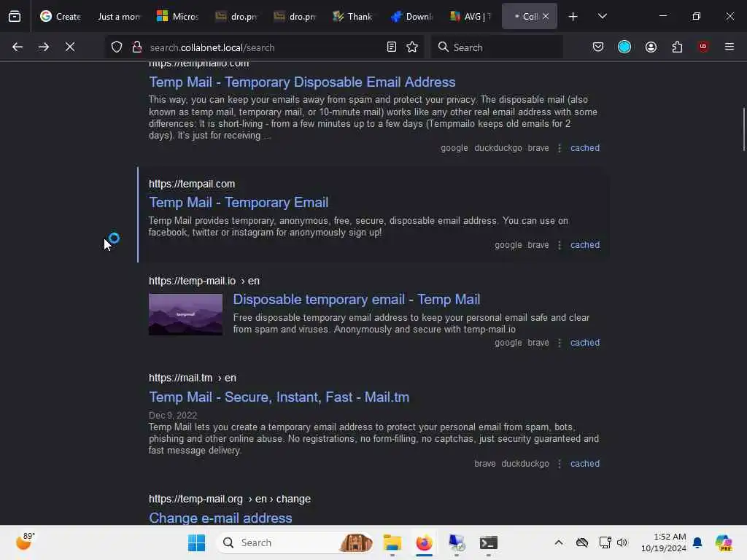The width and height of the screenshot is (747, 560).
Task: Open clock showing 1:52 AM
Action: tap(663, 542)
